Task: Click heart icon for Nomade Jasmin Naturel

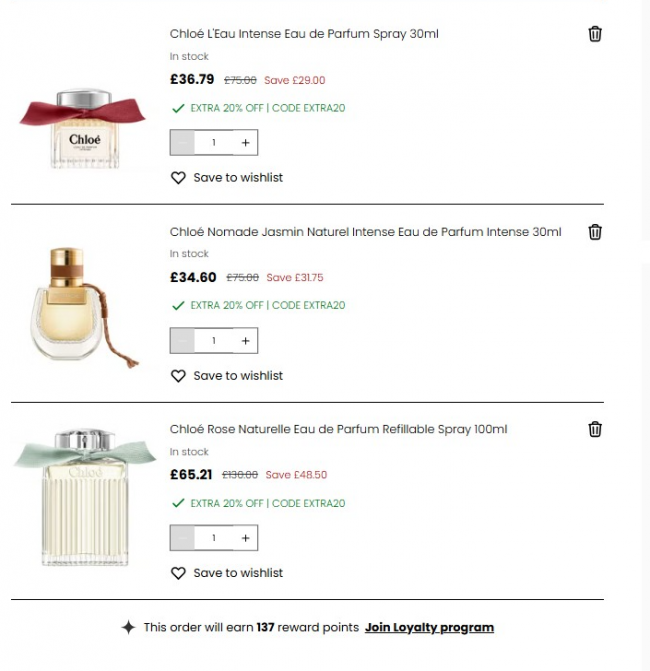Action: coord(179,376)
